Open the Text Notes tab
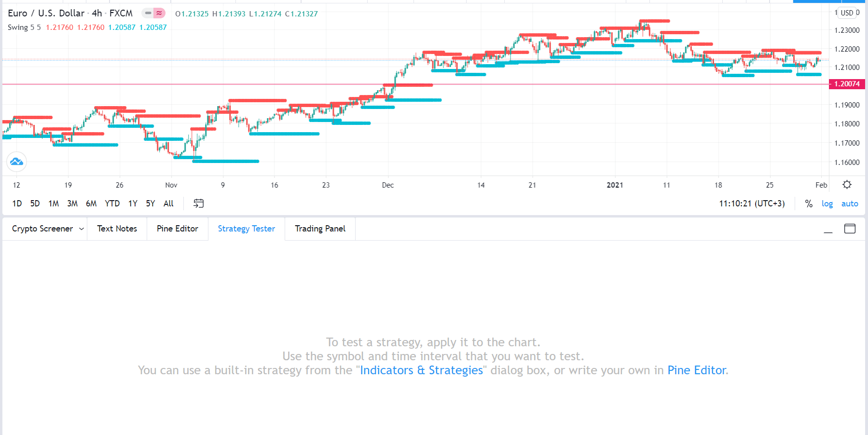 pos(117,229)
